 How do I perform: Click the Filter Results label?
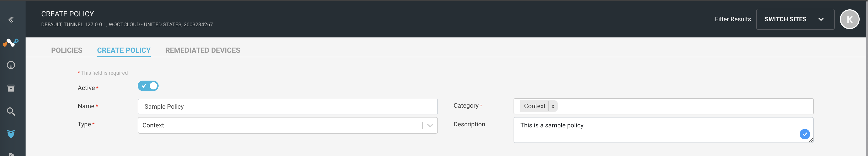tap(733, 19)
